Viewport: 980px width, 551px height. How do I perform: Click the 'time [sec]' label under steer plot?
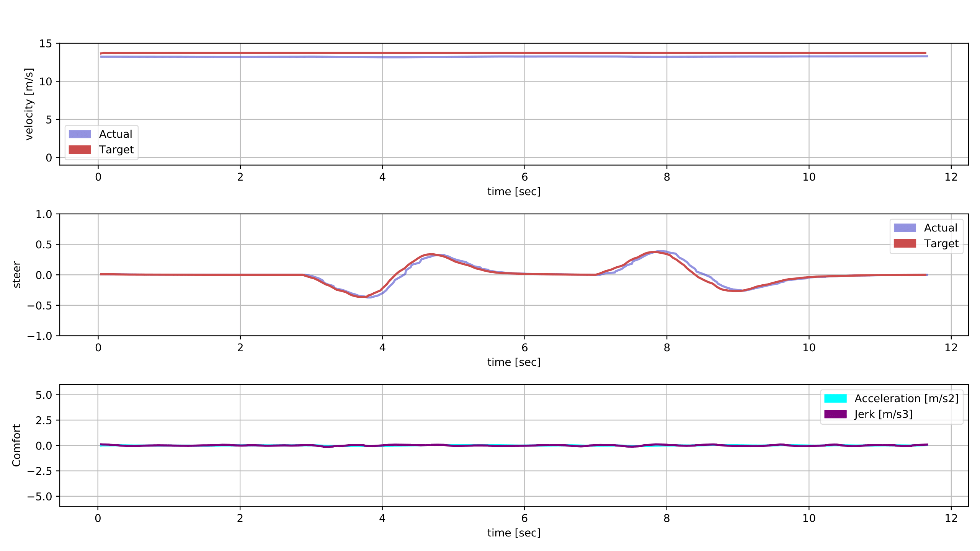(x=514, y=362)
